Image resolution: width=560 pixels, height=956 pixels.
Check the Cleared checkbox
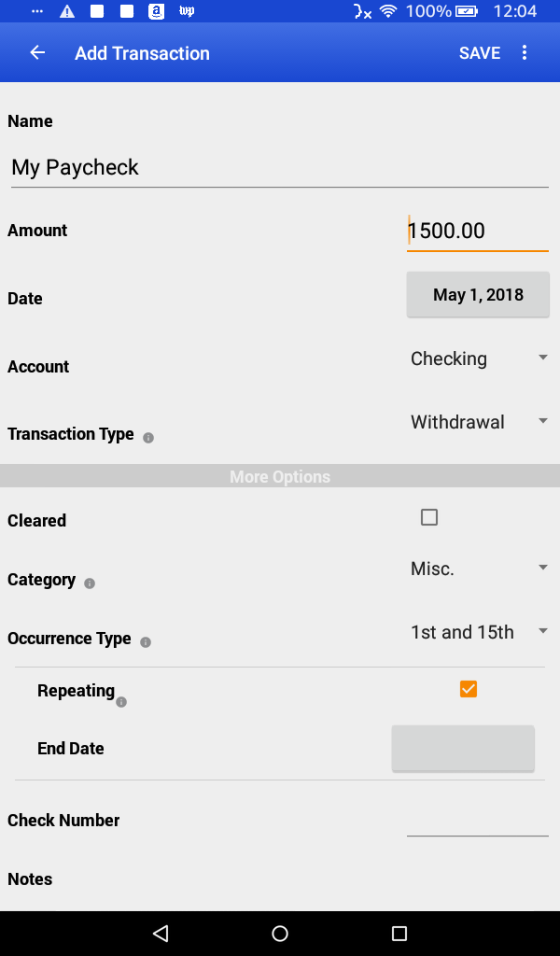428,516
